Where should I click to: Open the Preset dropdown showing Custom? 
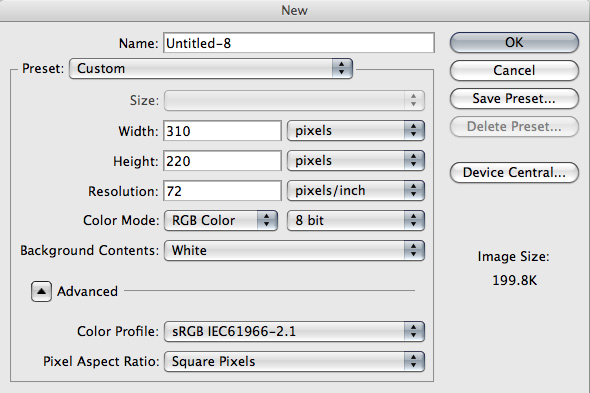pos(211,69)
